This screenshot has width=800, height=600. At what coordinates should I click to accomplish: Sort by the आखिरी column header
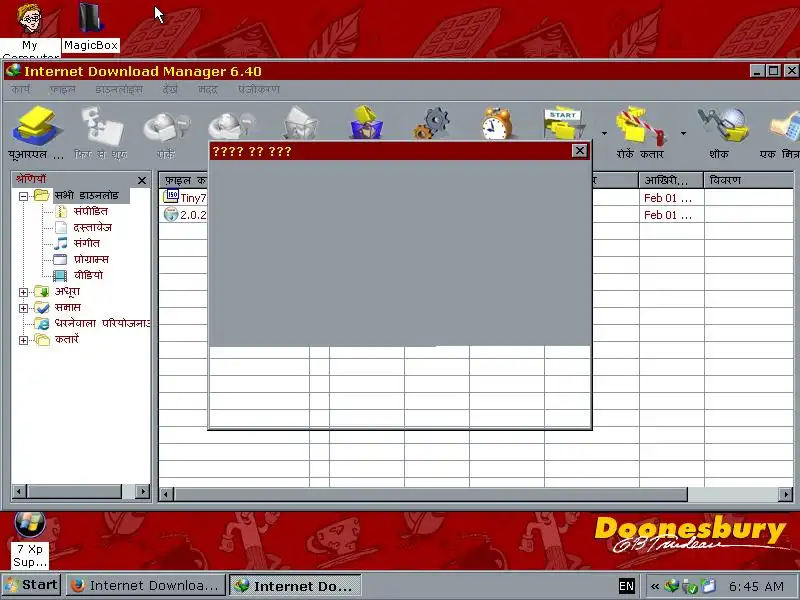pyautogui.click(x=671, y=180)
